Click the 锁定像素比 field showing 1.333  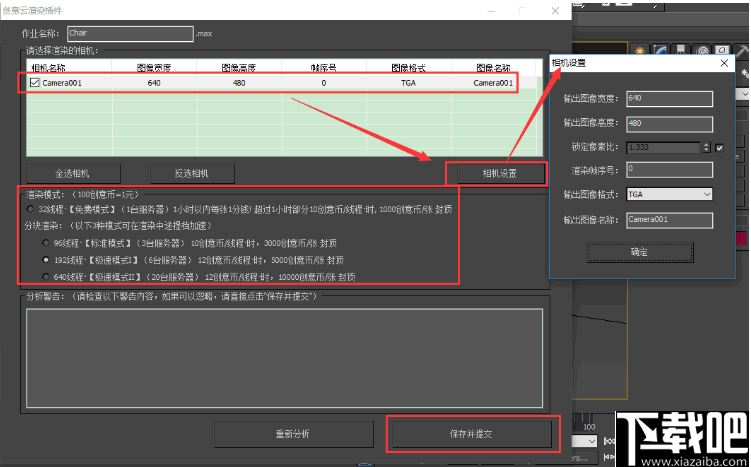664,148
